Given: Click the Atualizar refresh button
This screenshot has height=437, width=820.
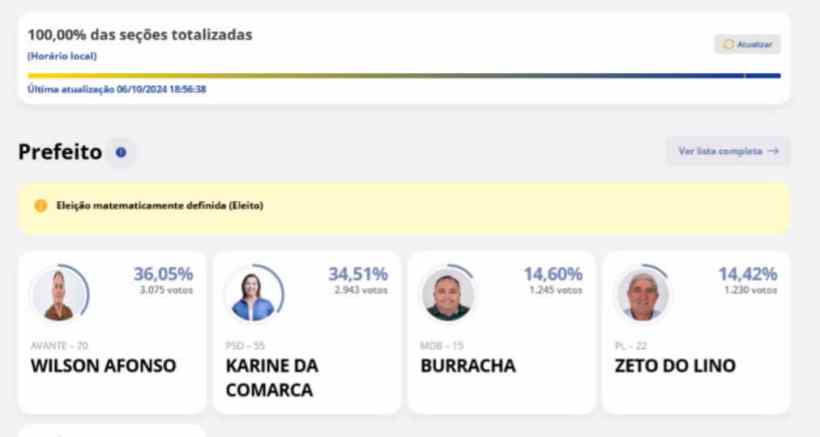Looking at the screenshot, I should 747,44.
